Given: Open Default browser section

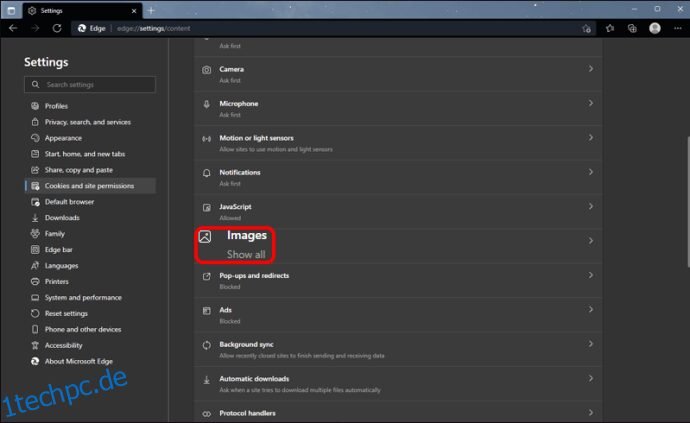Looking at the screenshot, I should click(90, 202).
